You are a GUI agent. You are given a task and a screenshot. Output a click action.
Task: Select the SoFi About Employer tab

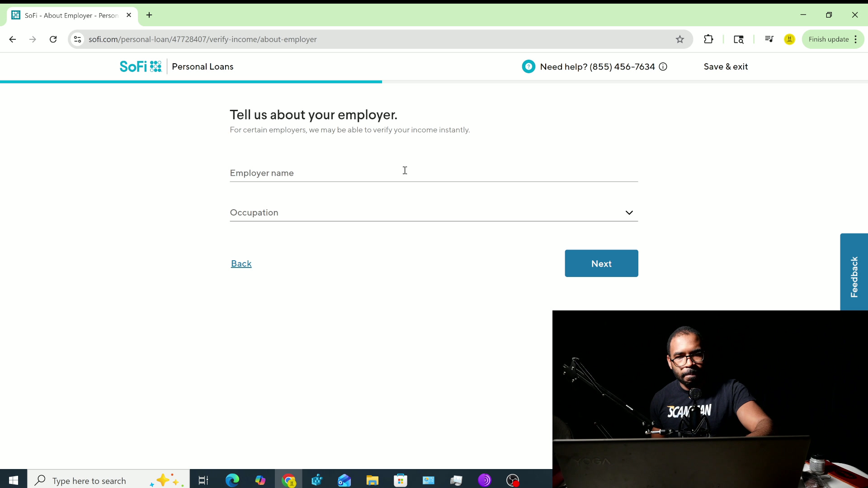click(71, 15)
